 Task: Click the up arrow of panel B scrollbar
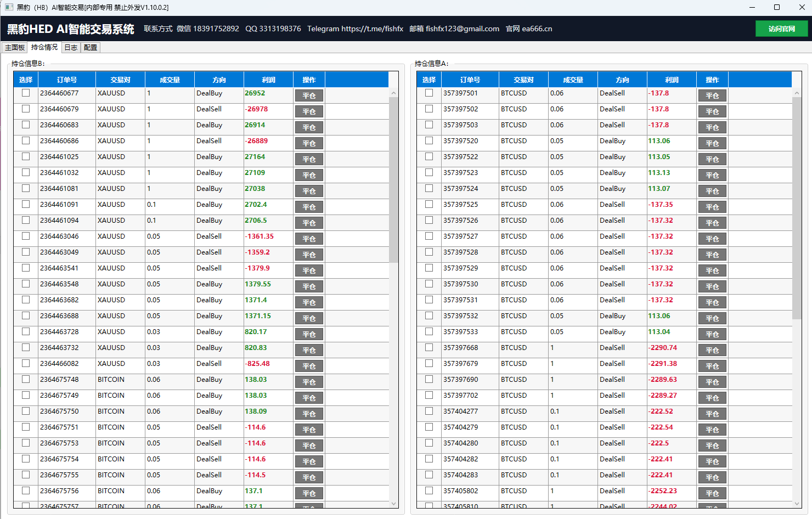point(393,93)
